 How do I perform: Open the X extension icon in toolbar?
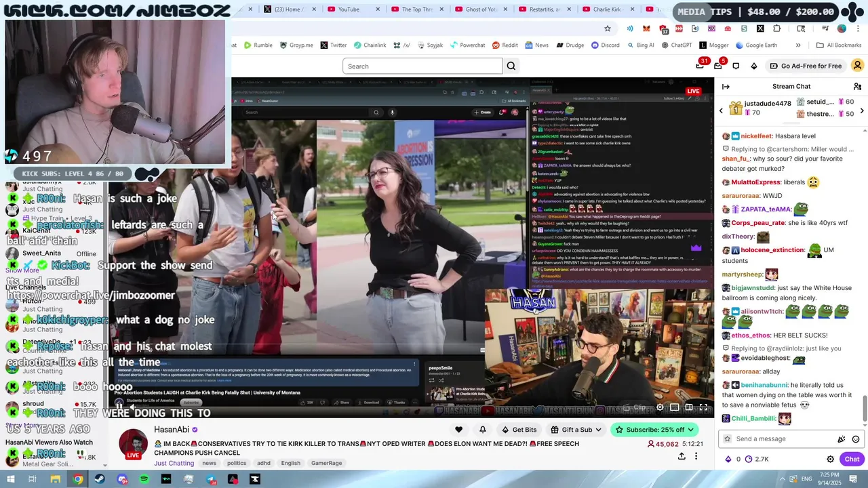[x=760, y=28]
